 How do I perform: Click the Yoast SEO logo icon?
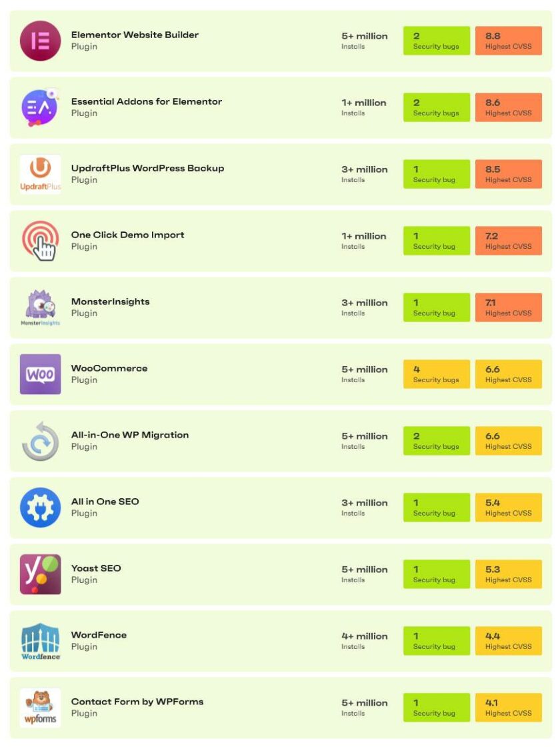click(x=40, y=574)
